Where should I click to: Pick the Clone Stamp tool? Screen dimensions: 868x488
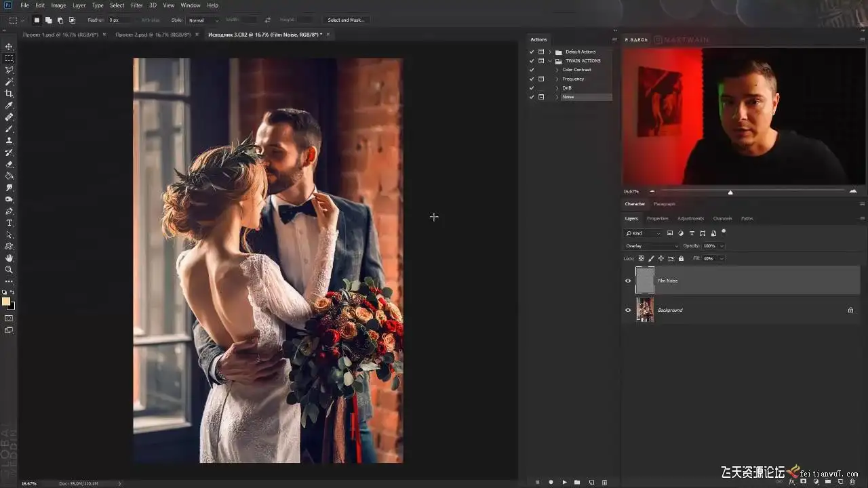click(9, 140)
